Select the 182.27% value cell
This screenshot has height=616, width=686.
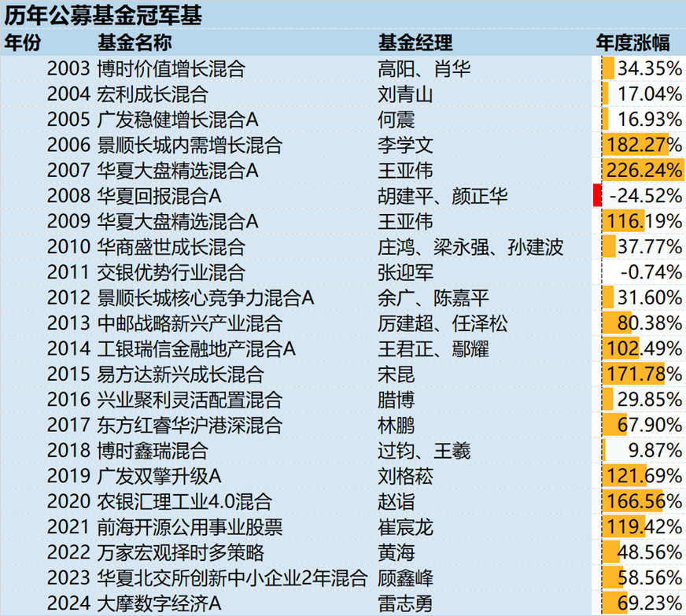pos(644,145)
